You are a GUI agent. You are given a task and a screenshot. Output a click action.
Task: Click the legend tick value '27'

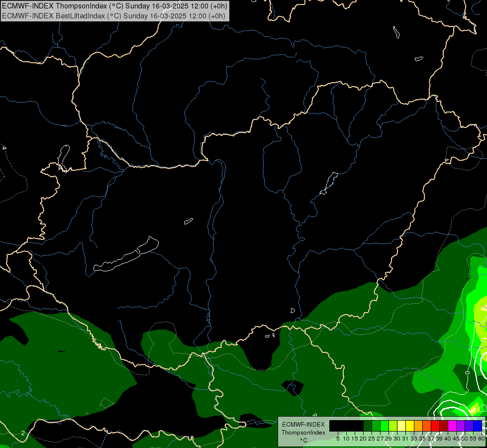click(x=380, y=439)
